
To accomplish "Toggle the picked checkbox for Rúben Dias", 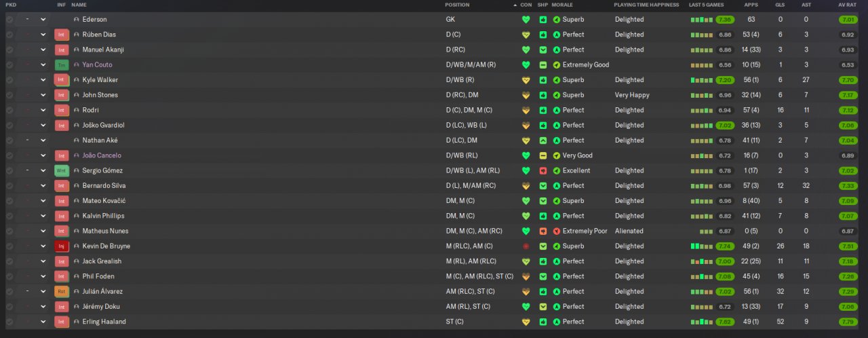I will [9, 35].
